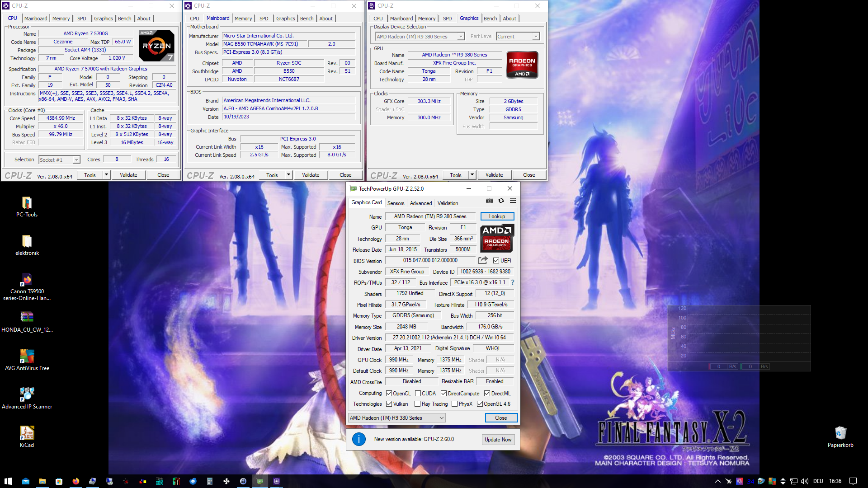Screen dimensions: 868x488
Task: Toggle the Vulkan checkbox
Action: coord(389,404)
